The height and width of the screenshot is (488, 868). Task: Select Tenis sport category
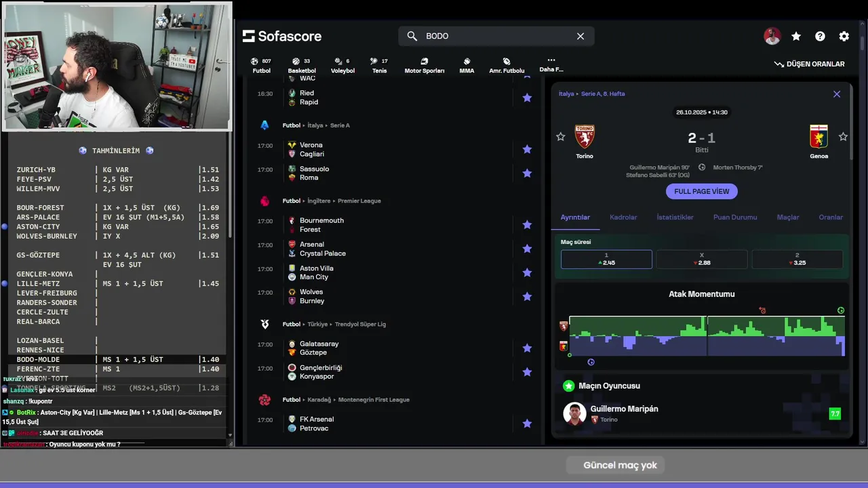[379, 65]
